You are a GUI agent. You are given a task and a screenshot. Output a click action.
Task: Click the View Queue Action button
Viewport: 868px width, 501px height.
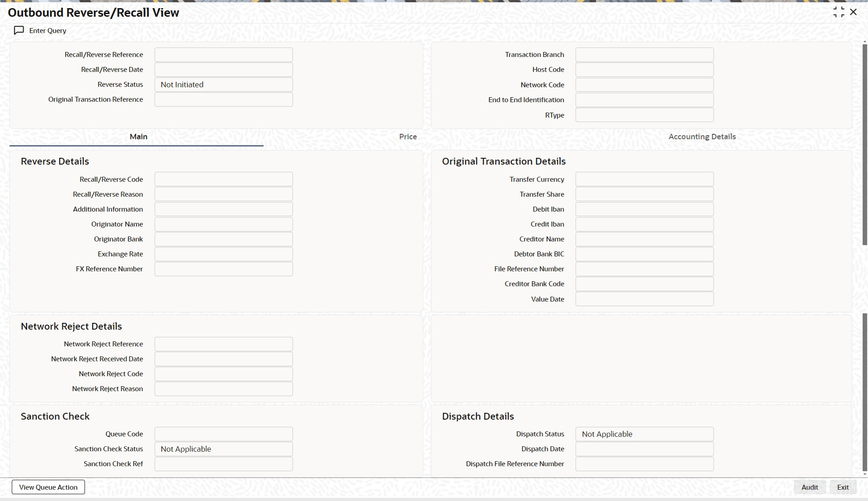click(48, 487)
